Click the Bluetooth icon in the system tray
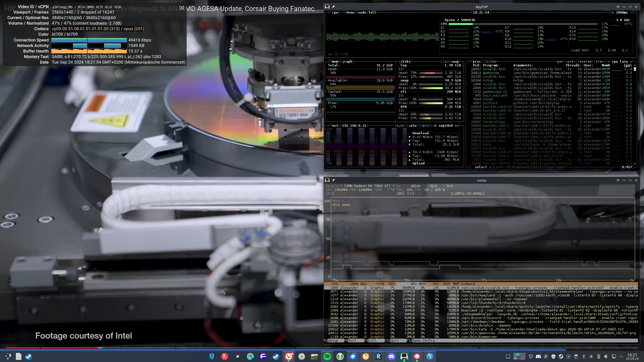 [584, 356]
